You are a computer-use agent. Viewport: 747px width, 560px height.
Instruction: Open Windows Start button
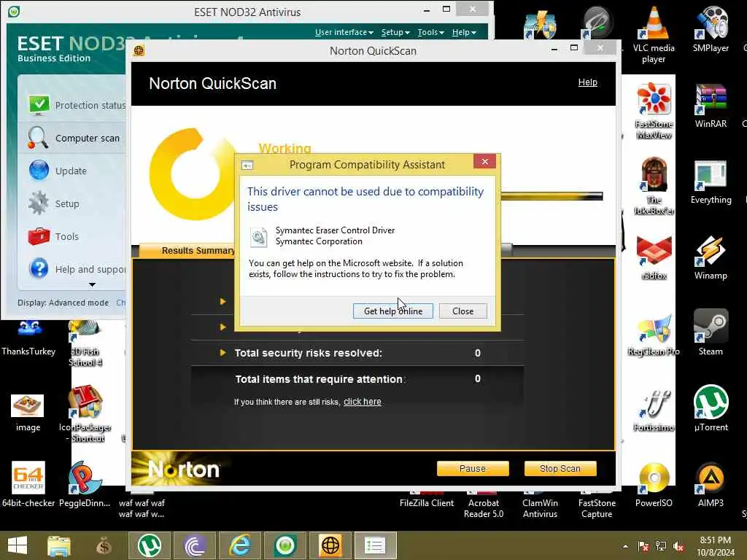(18, 545)
